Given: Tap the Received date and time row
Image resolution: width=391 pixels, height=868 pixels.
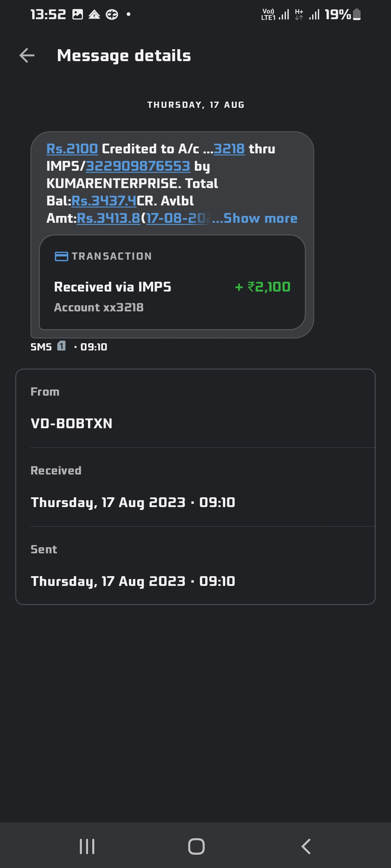Looking at the screenshot, I should pos(133,502).
